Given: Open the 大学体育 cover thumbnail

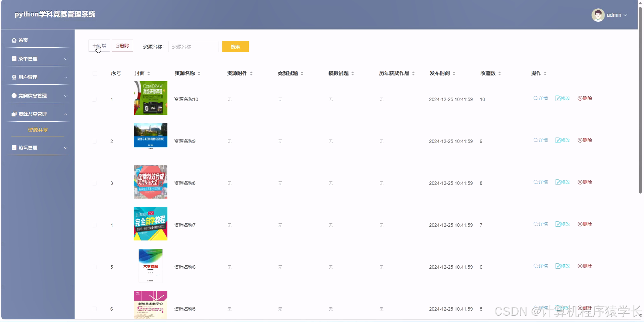Looking at the screenshot, I should pyautogui.click(x=151, y=266).
